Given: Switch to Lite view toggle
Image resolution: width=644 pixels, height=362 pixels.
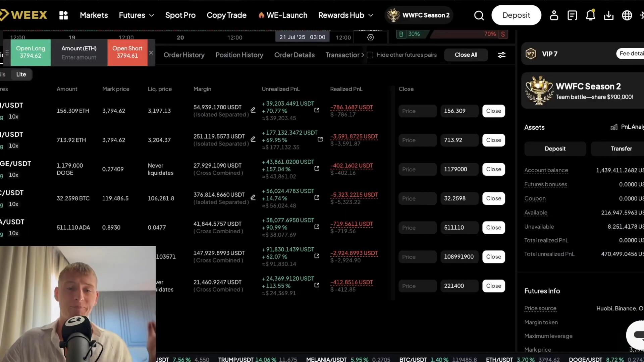Looking at the screenshot, I should click(21, 74).
